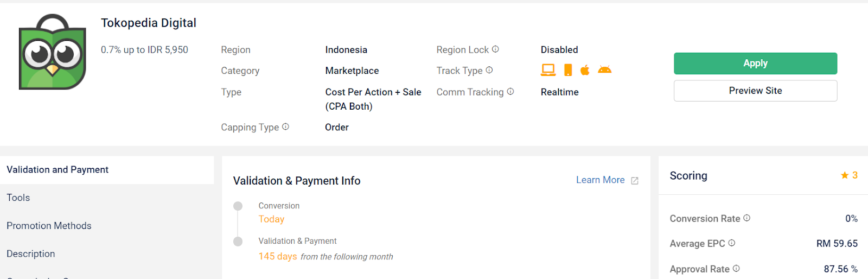The width and height of the screenshot is (868, 279).
Task: Click the star rating number 3
Action: pos(855,175)
